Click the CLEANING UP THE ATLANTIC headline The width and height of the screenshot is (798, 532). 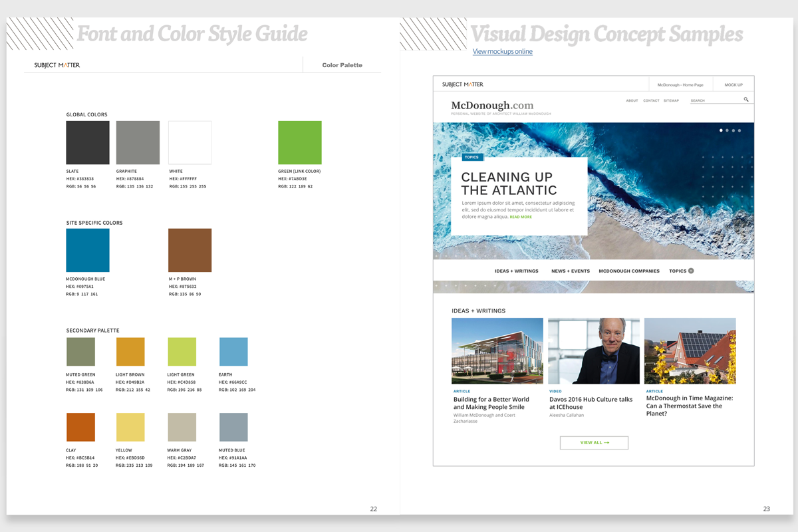(x=509, y=184)
